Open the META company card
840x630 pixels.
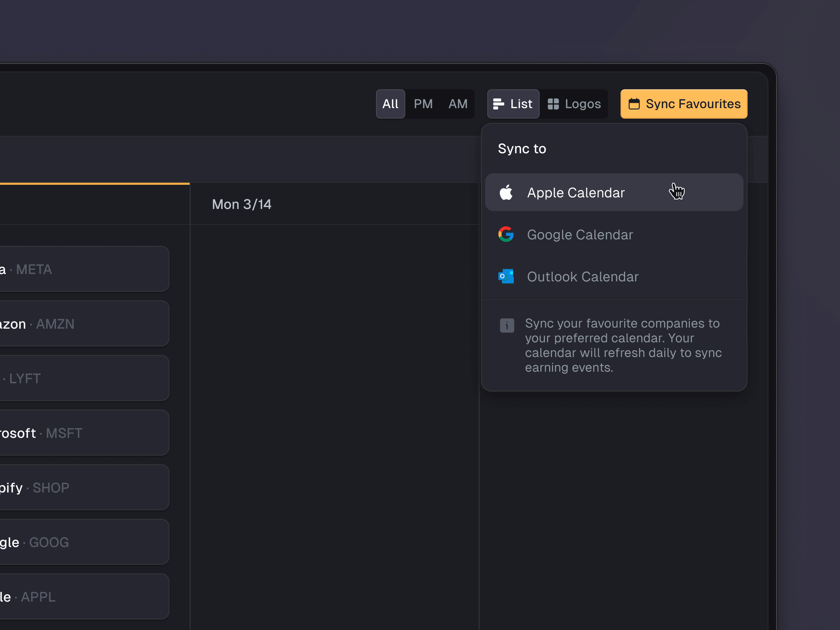84,269
